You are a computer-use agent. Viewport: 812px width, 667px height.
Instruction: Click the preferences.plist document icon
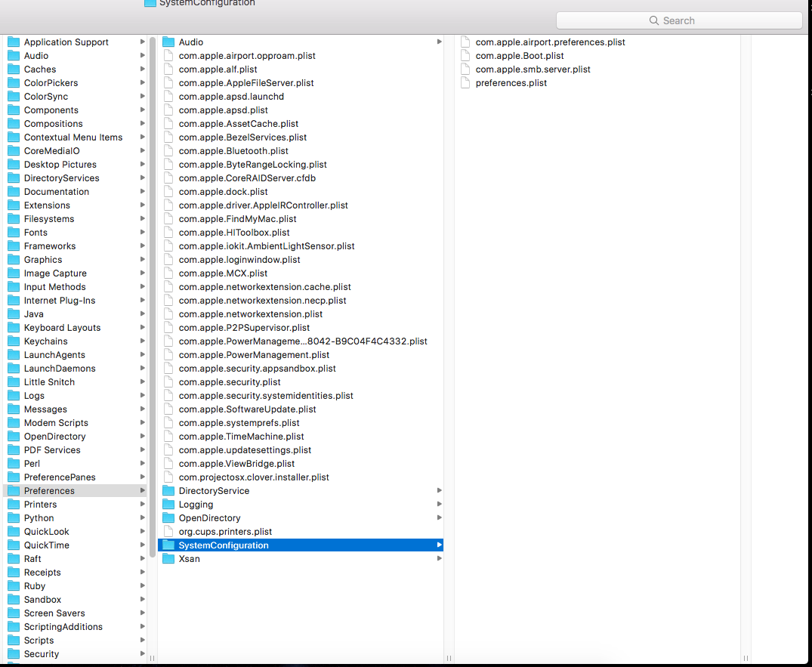(x=465, y=83)
